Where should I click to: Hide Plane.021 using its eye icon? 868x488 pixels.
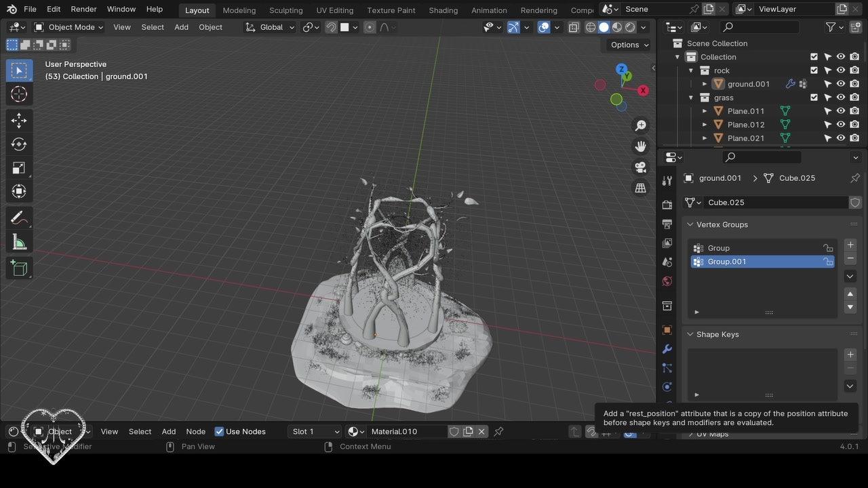tap(841, 138)
